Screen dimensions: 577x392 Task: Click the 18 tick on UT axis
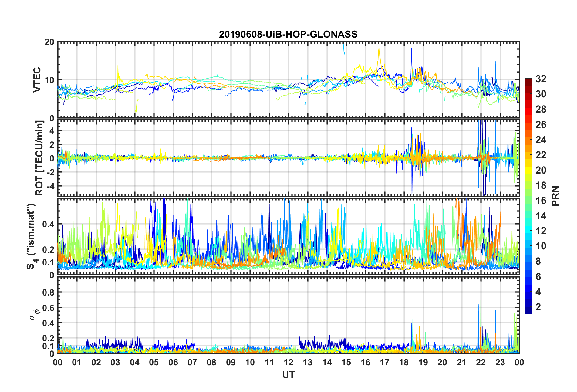404,363
